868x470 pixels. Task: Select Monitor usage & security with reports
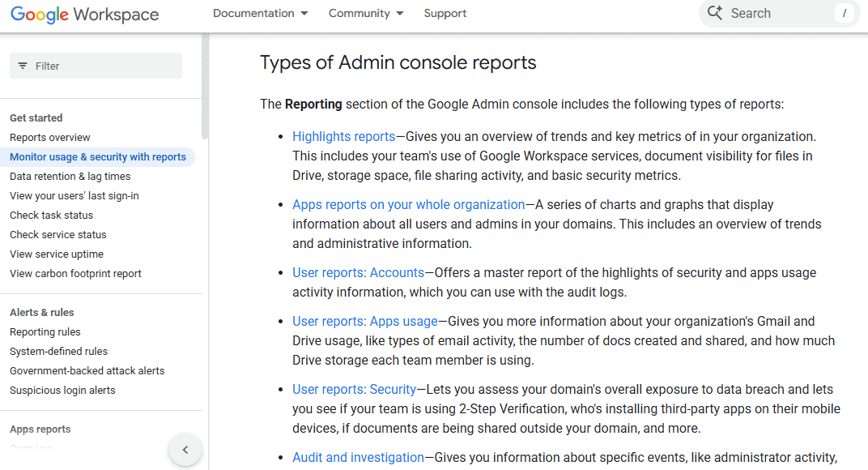[97, 157]
